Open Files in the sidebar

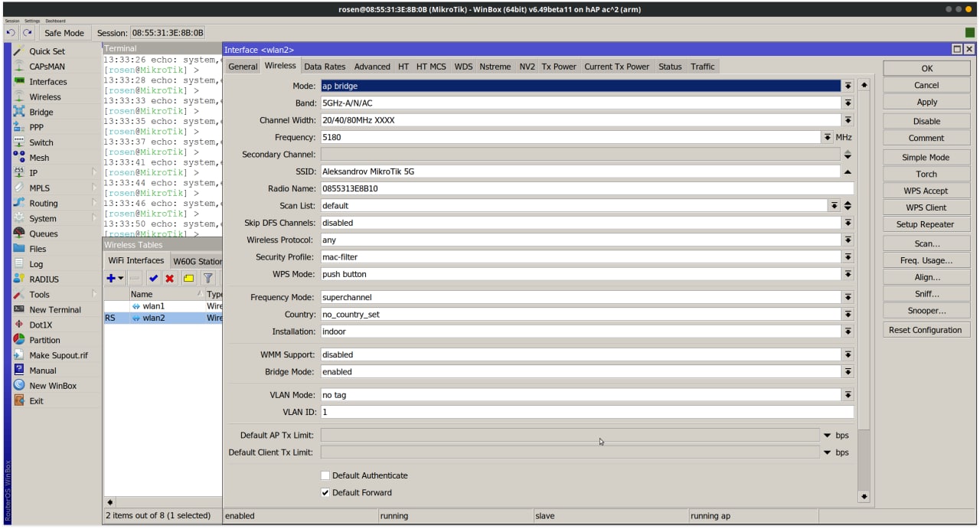(38, 249)
